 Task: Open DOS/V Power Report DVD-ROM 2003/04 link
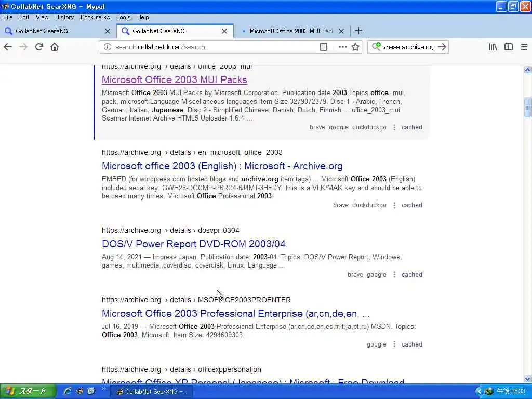194,244
